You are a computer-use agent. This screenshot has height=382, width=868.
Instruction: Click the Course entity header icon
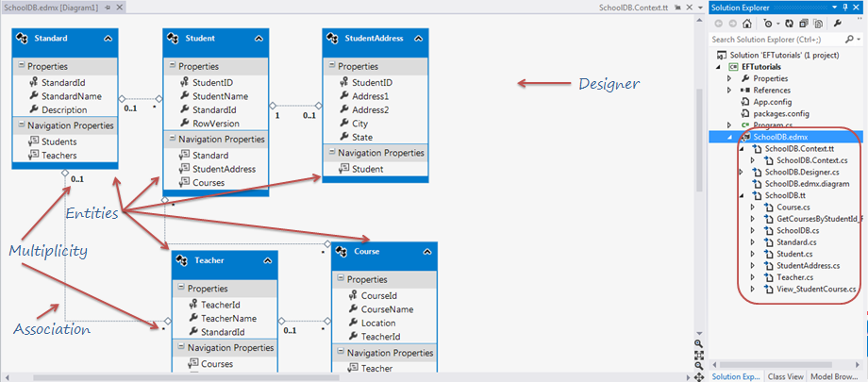pos(342,251)
